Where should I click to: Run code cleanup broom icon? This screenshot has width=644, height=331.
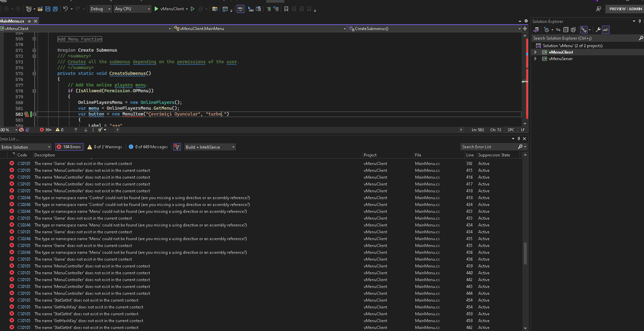point(100,130)
